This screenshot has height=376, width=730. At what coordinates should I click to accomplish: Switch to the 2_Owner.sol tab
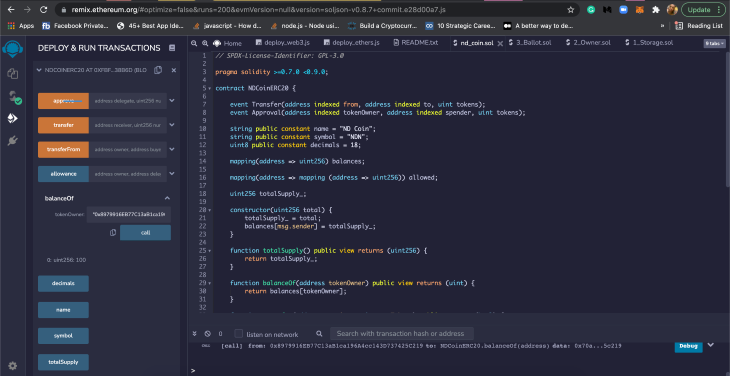(588, 43)
